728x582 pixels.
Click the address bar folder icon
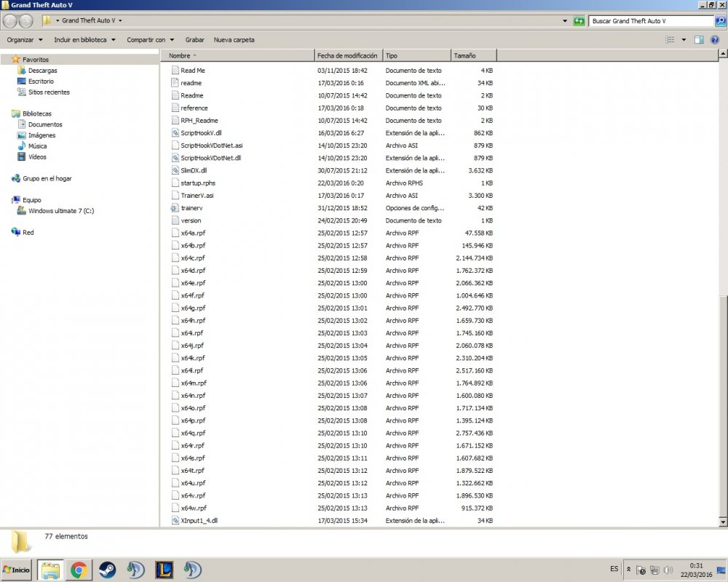(47, 20)
